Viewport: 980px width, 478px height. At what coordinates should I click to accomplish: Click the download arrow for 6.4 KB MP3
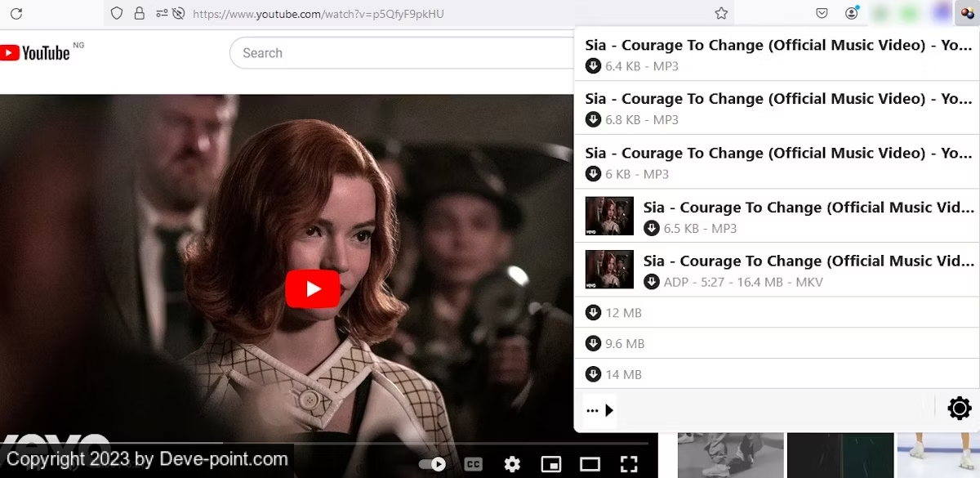(594, 65)
